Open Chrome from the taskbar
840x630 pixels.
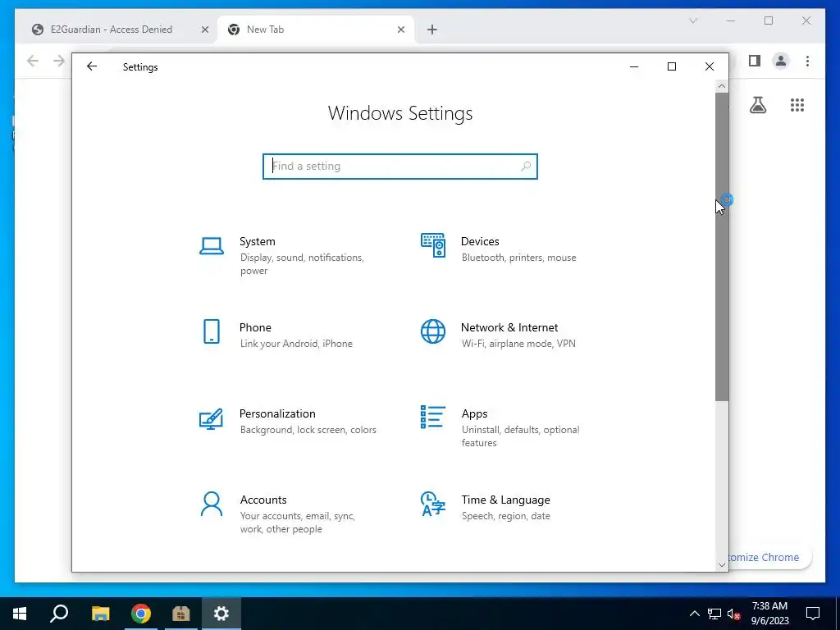[141, 614]
